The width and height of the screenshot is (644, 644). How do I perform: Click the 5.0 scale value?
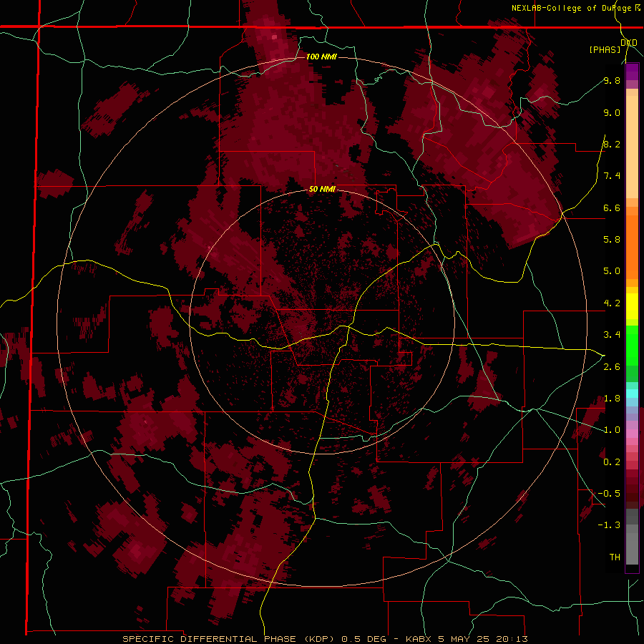click(x=612, y=271)
